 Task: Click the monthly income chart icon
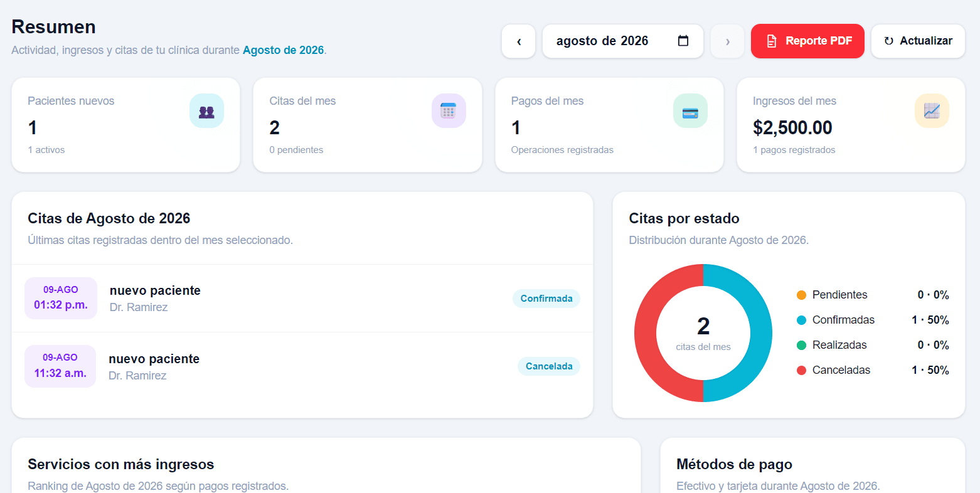(x=932, y=111)
